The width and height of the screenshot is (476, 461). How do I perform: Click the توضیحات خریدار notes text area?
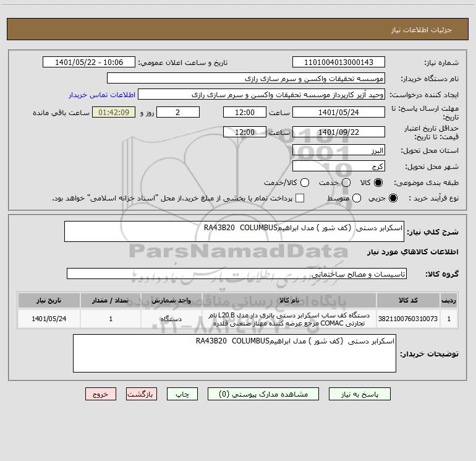tap(235, 353)
